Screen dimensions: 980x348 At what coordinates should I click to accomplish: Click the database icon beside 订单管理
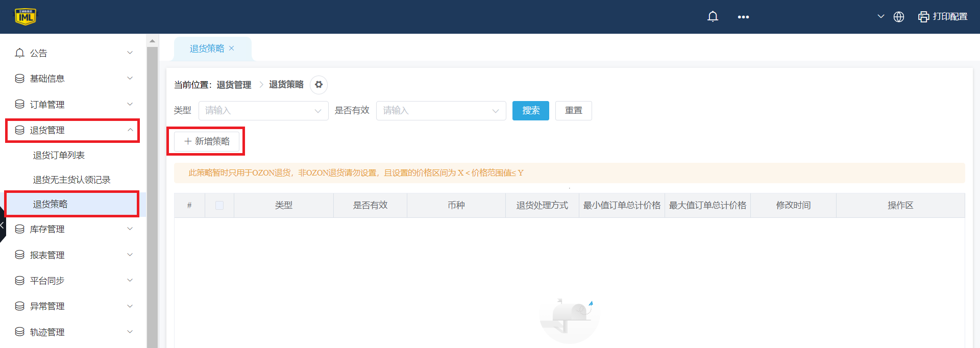(20, 104)
